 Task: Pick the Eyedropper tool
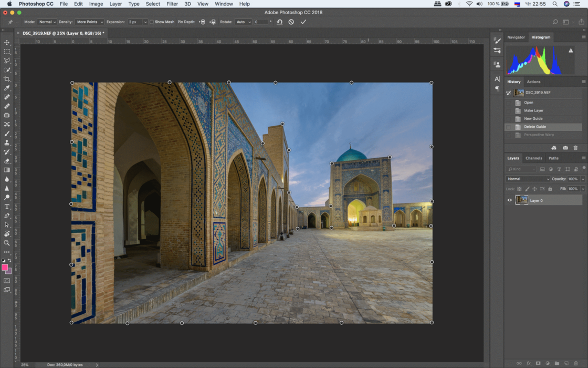(7, 88)
